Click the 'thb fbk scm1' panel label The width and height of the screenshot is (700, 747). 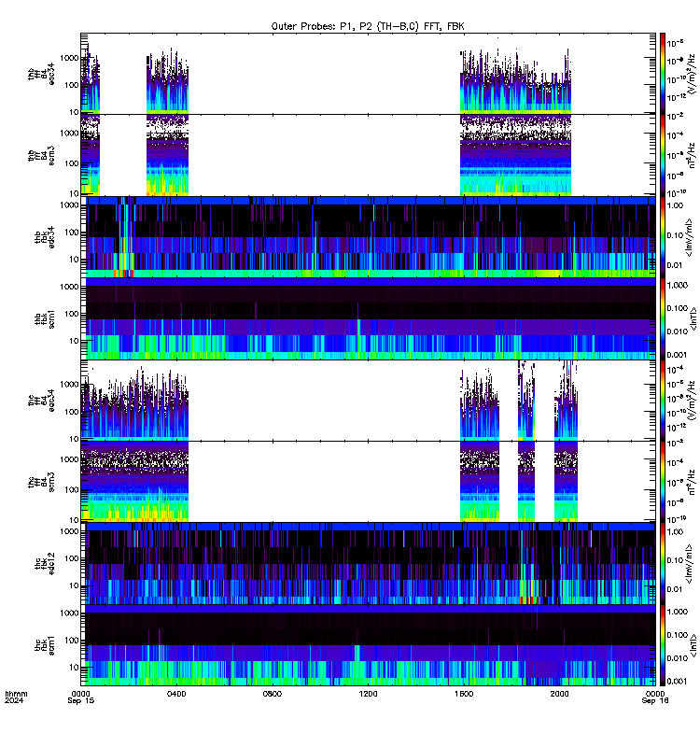(x=44, y=319)
